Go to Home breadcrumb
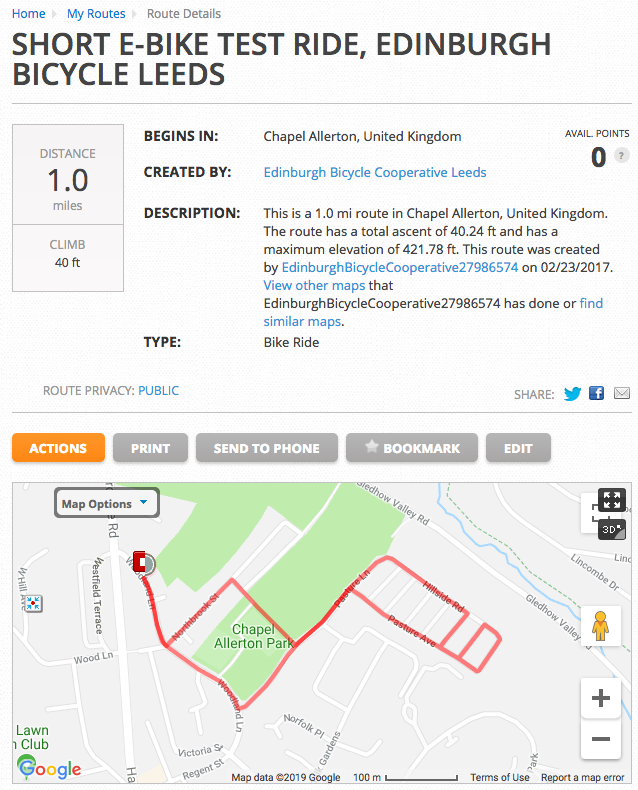 [28, 14]
